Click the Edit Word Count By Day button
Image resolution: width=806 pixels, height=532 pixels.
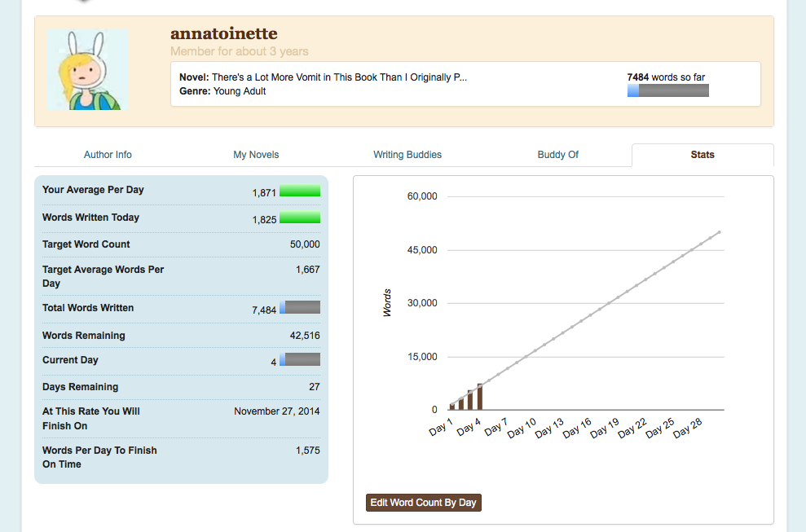coord(424,503)
